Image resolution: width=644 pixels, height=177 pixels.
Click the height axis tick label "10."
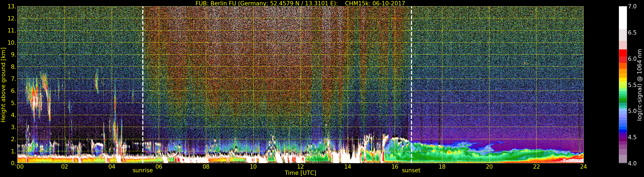pos(12,43)
